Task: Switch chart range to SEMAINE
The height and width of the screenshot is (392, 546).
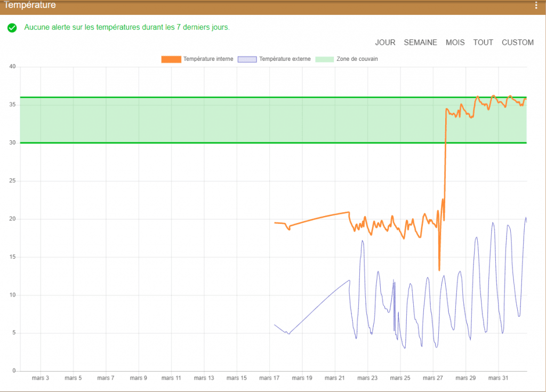Action: point(420,43)
